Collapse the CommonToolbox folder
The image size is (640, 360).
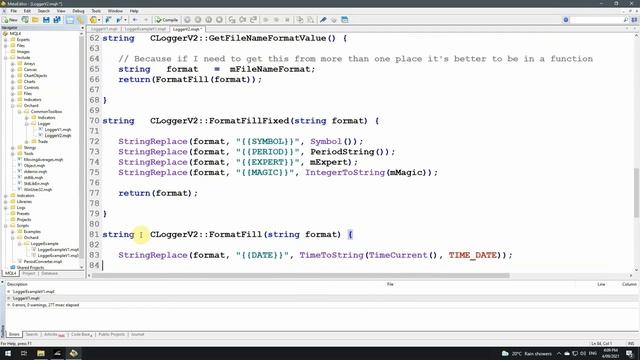point(19,111)
